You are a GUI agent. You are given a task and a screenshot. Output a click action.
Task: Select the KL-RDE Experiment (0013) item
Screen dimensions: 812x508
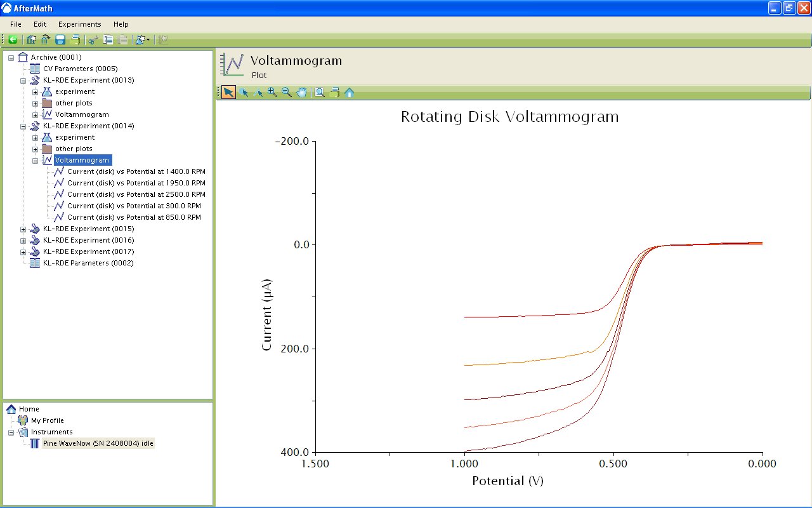(88, 80)
